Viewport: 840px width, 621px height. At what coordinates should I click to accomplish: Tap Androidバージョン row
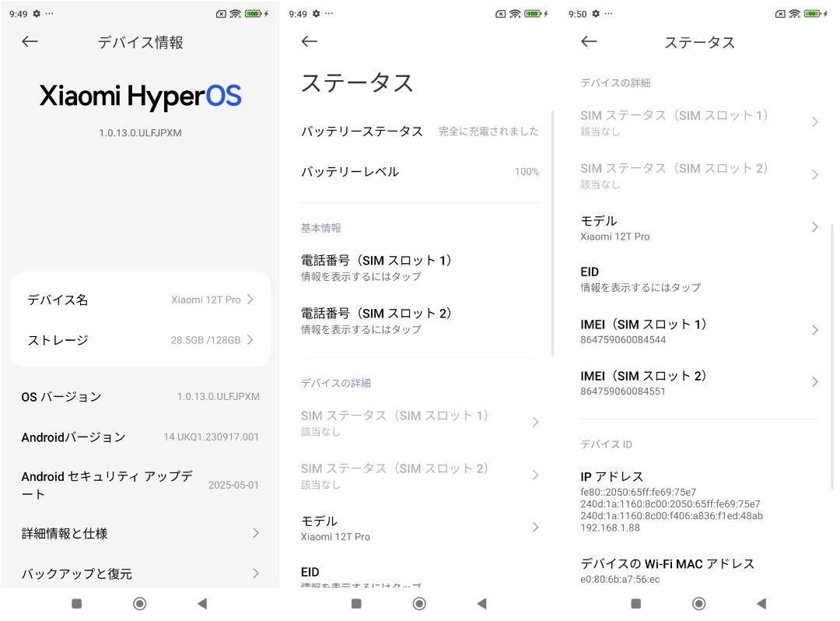pyautogui.click(x=140, y=437)
